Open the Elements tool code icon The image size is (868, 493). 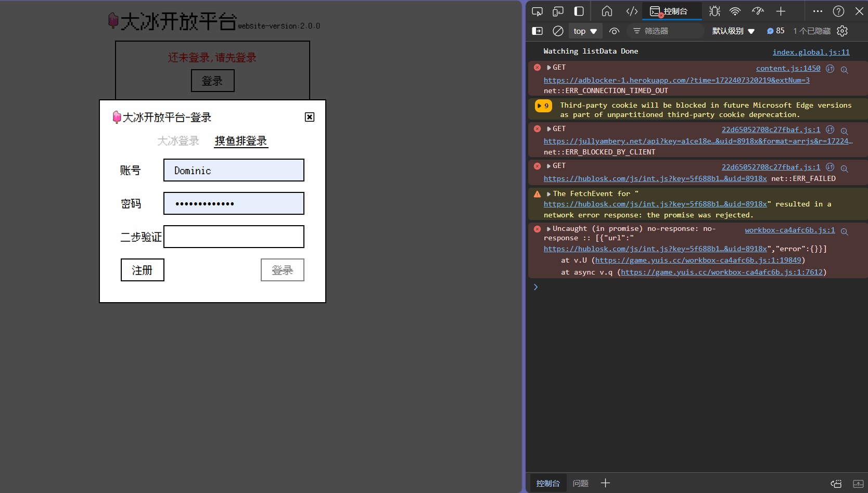click(632, 11)
